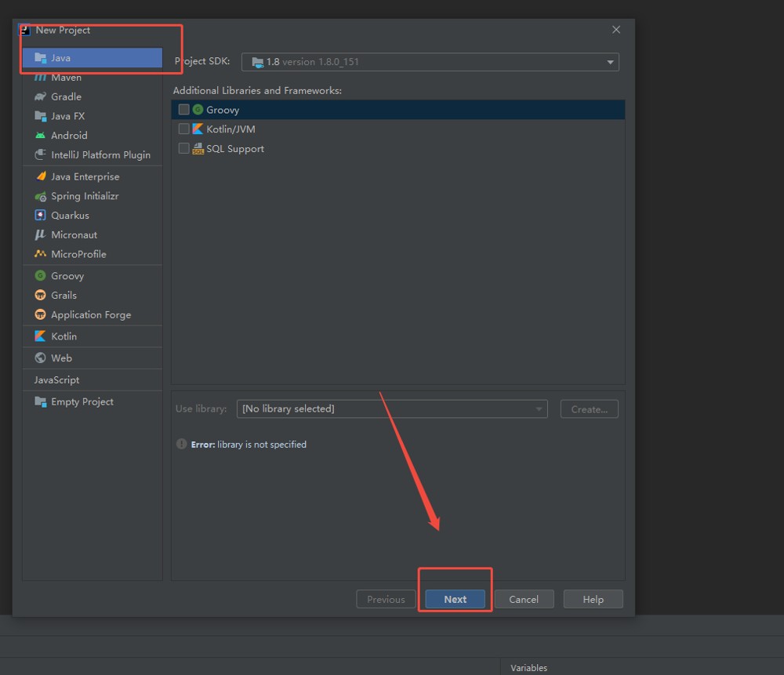Choose the IntelliJ Platform Plugin icon
This screenshot has height=675, width=784.
pyautogui.click(x=41, y=154)
